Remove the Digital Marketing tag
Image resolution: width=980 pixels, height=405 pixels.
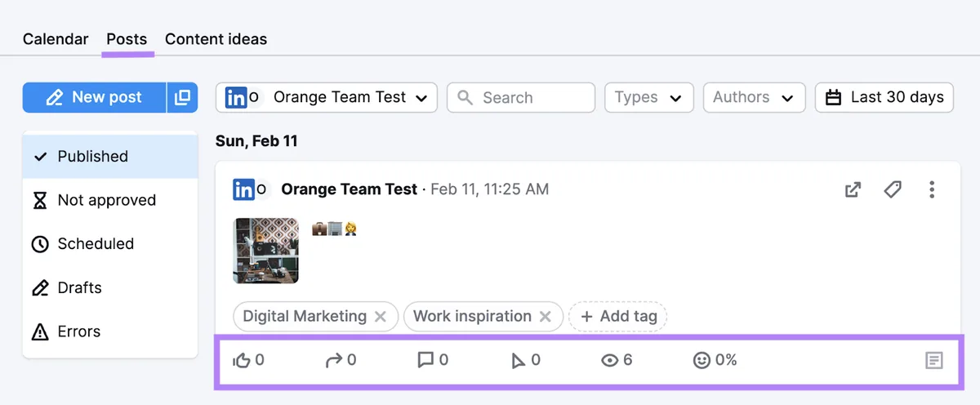pyautogui.click(x=381, y=317)
